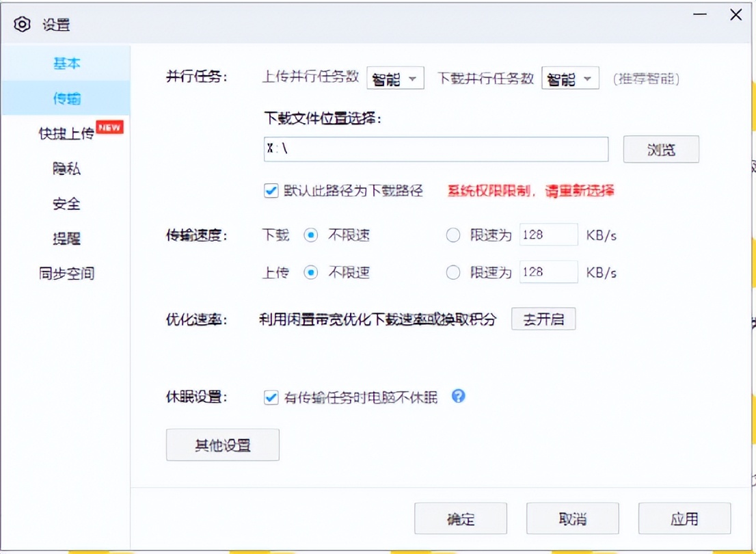Click 去开启 to enable speed optimization
The width and height of the screenshot is (756, 554).
click(543, 319)
